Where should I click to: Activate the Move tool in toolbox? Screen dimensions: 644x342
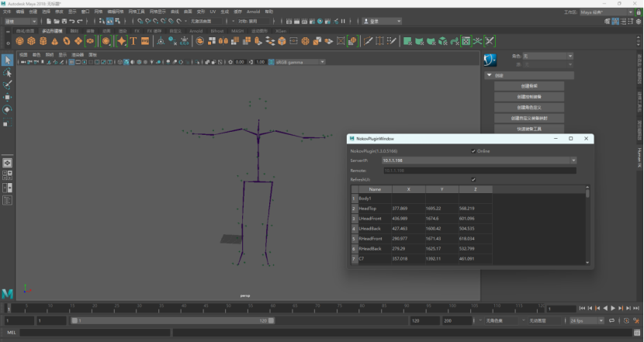point(8,97)
